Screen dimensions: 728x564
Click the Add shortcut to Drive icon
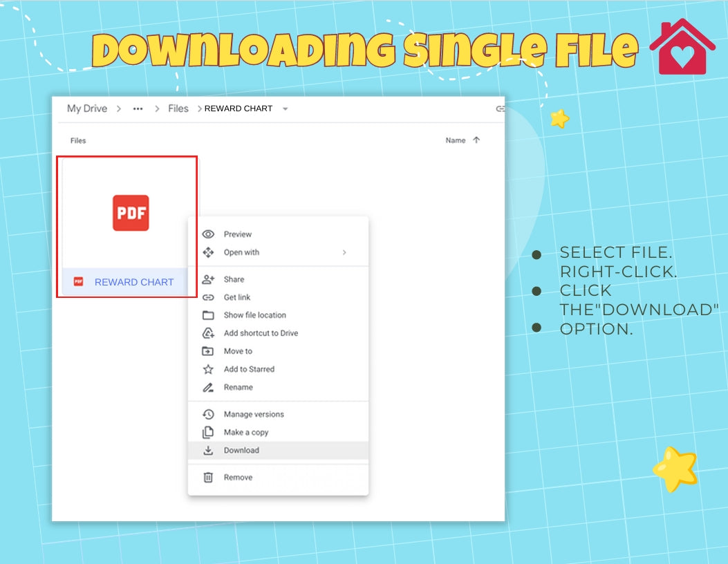(x=208, y=333)
